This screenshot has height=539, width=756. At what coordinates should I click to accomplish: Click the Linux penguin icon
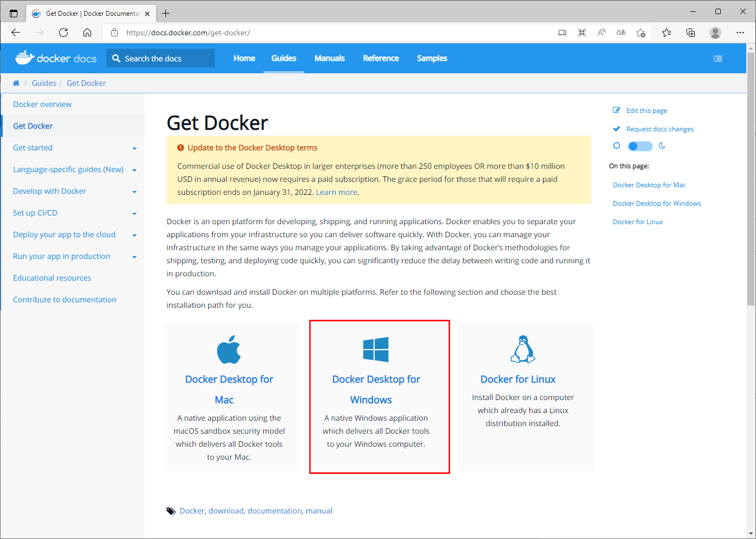pos(523,348)
